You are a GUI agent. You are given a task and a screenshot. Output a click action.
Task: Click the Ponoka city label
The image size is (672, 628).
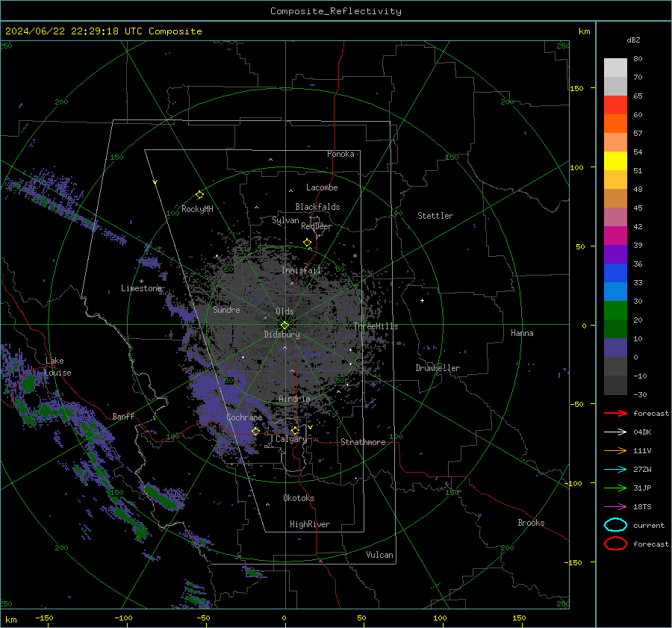(x=340, y=154)
